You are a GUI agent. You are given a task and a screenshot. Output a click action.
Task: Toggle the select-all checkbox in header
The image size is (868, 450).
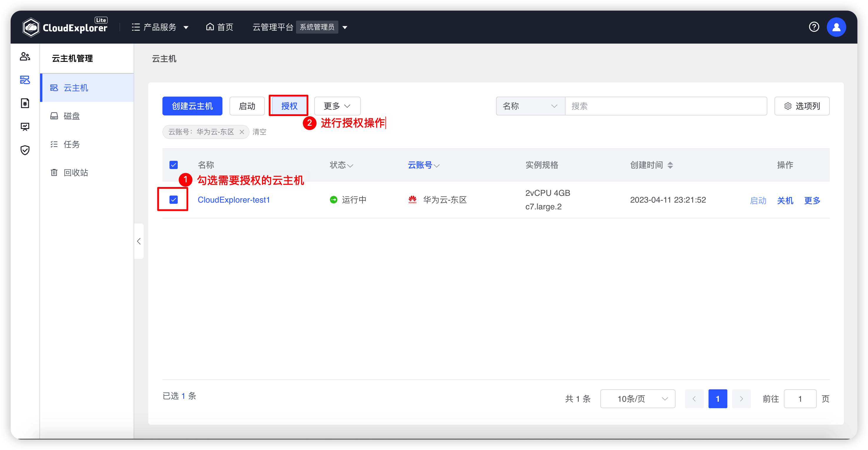tap(174, 165)
